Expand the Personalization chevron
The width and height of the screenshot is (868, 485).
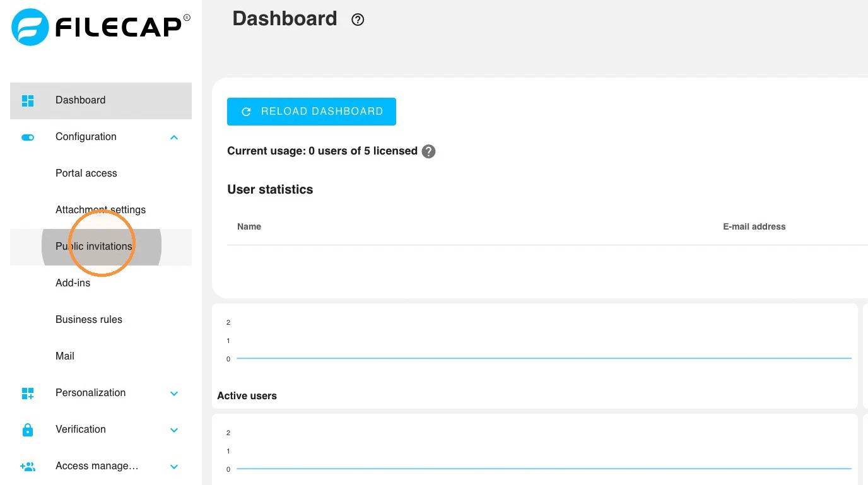coord(174,394)
